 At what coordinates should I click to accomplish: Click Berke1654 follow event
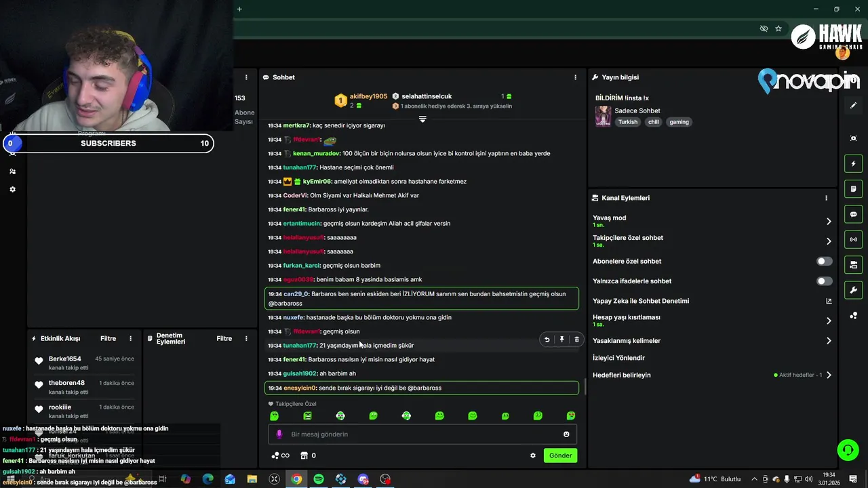[x=83, y=363]
